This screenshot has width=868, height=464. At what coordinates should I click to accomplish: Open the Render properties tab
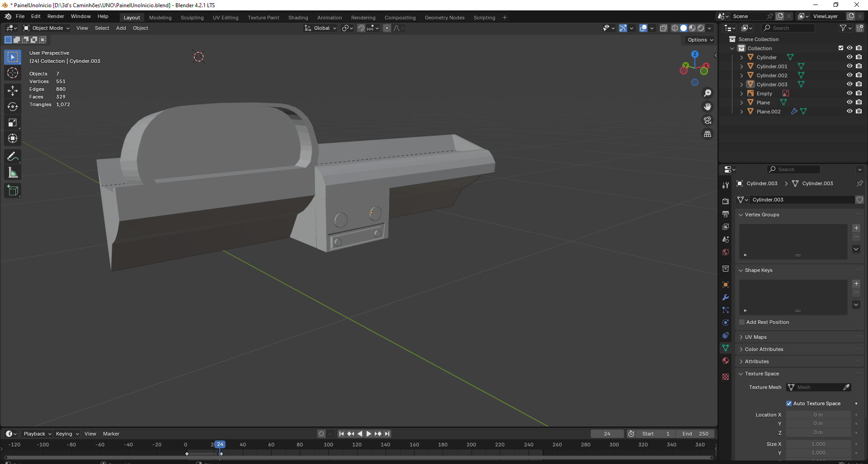[726, 201]
